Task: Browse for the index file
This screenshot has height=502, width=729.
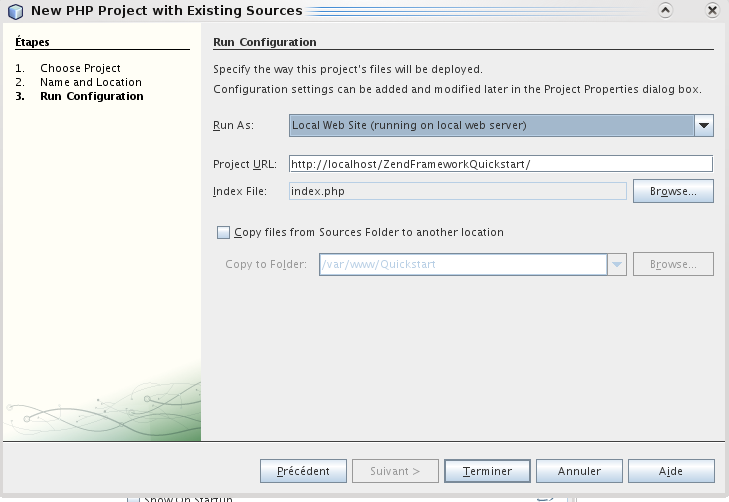Action: (672, 191)
